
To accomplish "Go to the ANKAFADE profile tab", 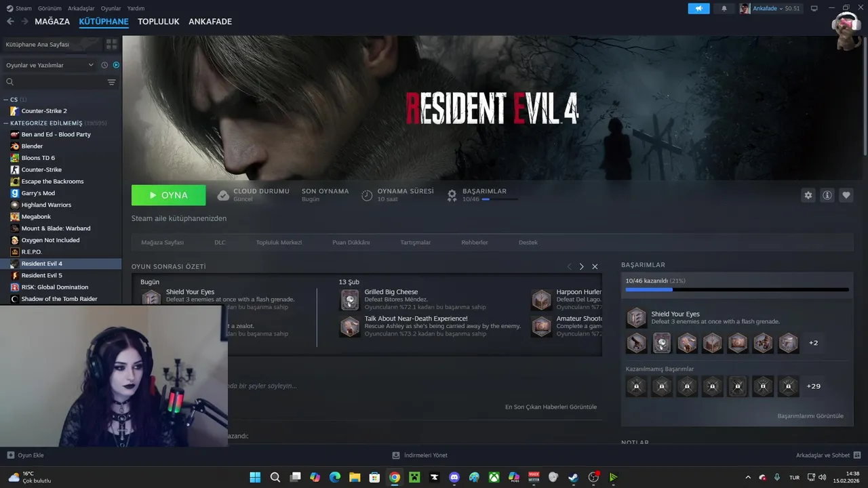I will coord(210,22).
